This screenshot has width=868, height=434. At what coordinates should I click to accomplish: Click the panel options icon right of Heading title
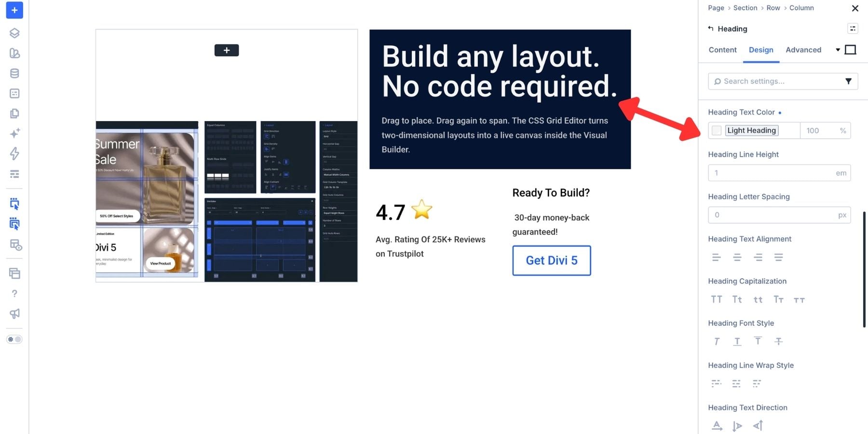tap(853, 28)
